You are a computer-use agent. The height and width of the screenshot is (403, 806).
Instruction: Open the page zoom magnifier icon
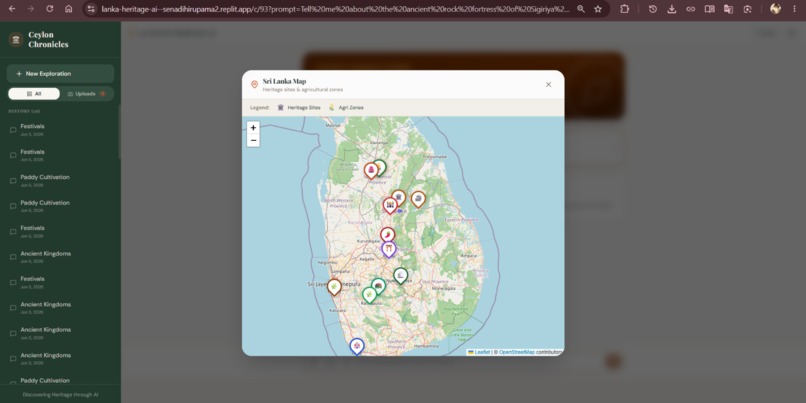click(580, 9)
